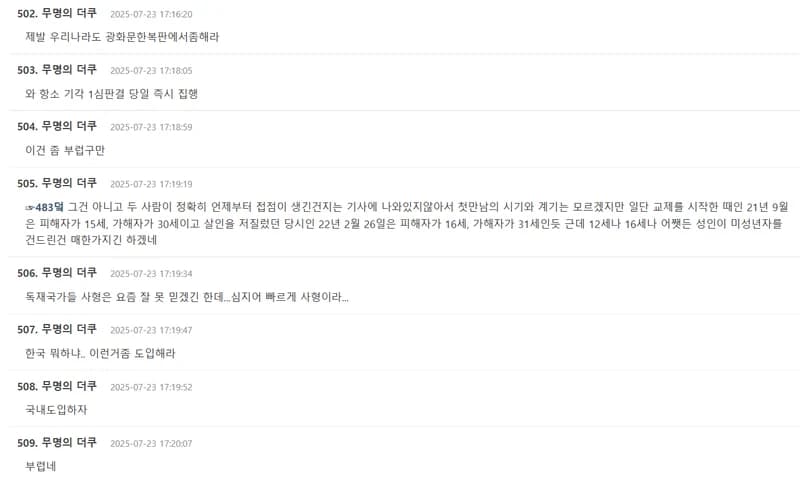Click comment text 국내도입하자
Image resolution: width=800 pixels, height=477 pixels.
[56, 410]
